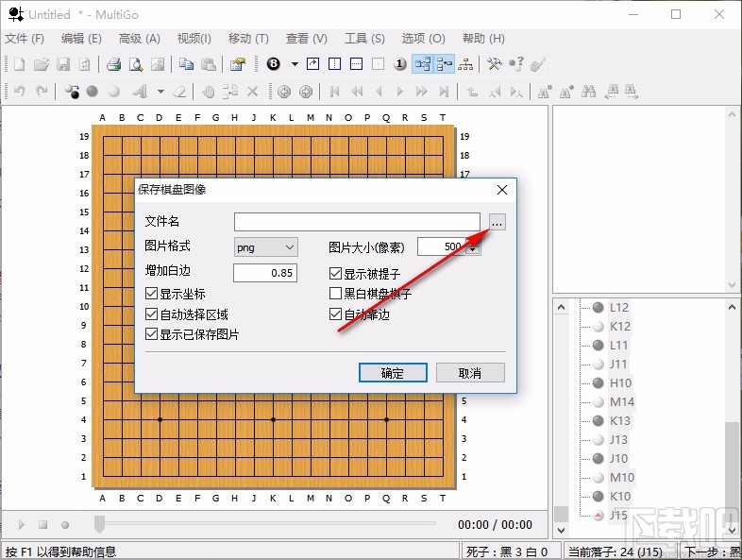Screen dimensions: 742x560
Task: Click the white stone number 1 icon
Action: (x=400, y=63)
